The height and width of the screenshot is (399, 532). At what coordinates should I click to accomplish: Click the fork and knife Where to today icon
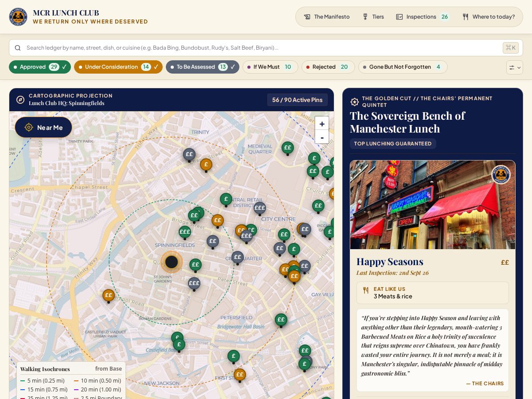point(465,17)
